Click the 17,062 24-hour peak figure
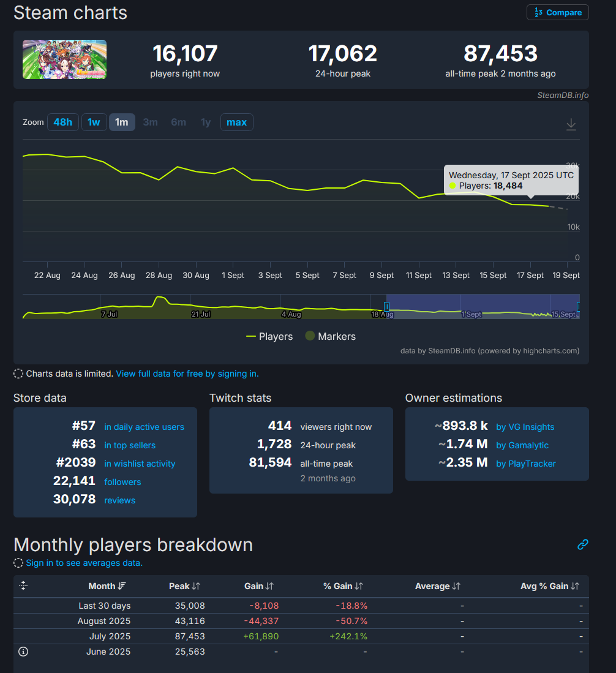Screen dimensions: 616x673 pos(342,54)
